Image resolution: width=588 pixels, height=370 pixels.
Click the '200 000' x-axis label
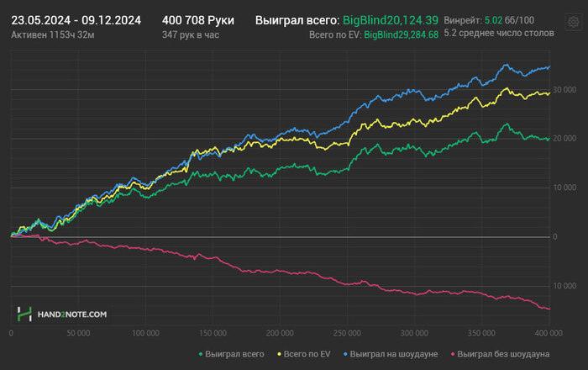(280, 333)
